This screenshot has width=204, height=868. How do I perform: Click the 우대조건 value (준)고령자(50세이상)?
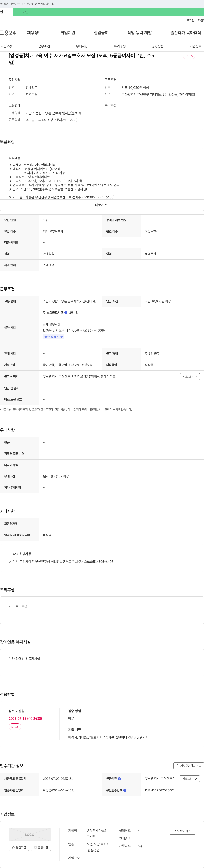click(x=56, y=477)
